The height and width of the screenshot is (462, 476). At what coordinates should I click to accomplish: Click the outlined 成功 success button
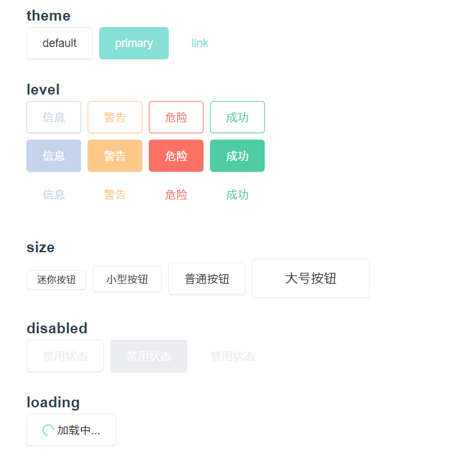click(x=238, y=117)
